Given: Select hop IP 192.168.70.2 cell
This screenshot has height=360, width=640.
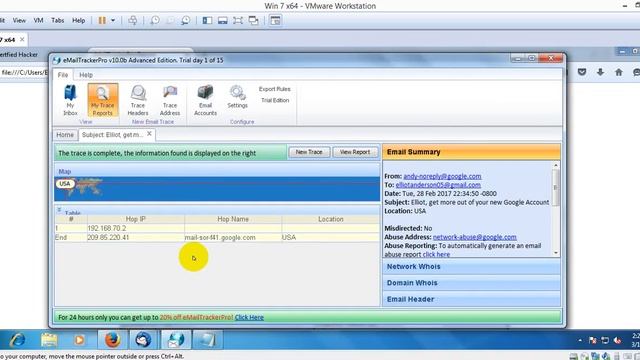Looking at the screenshot, I should point(136,228).
